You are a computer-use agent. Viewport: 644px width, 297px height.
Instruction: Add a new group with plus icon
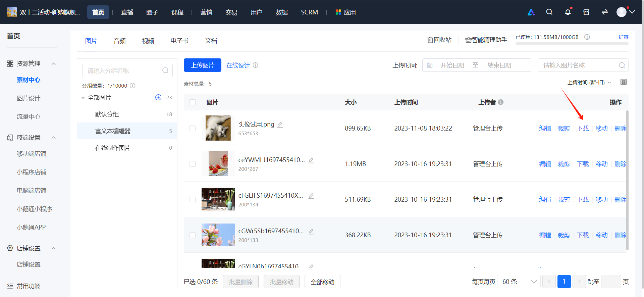point(158,97)
